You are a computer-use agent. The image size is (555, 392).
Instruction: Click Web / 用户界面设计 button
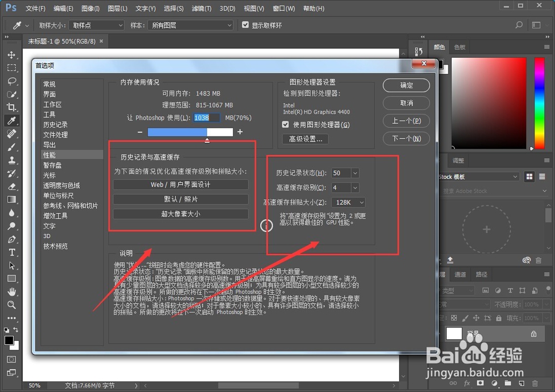point(180,184)
